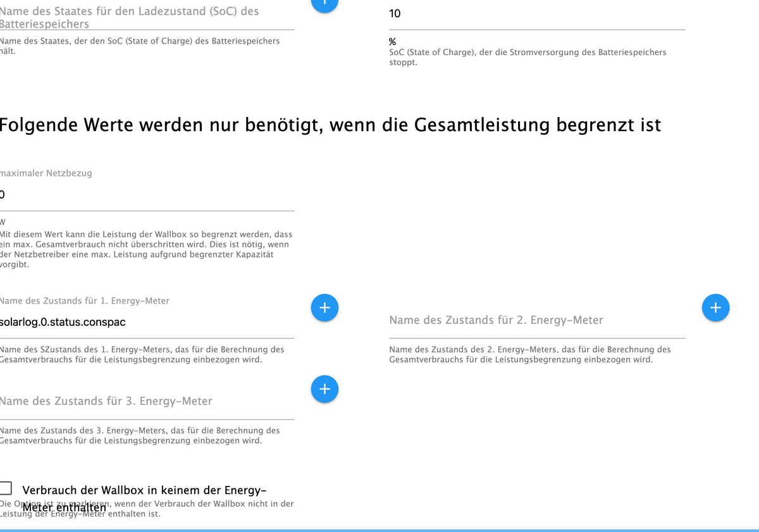Screen dimensions: 759x532
Task: Click partially visible plus button for battery SoC state
Action: click(324, 5)
